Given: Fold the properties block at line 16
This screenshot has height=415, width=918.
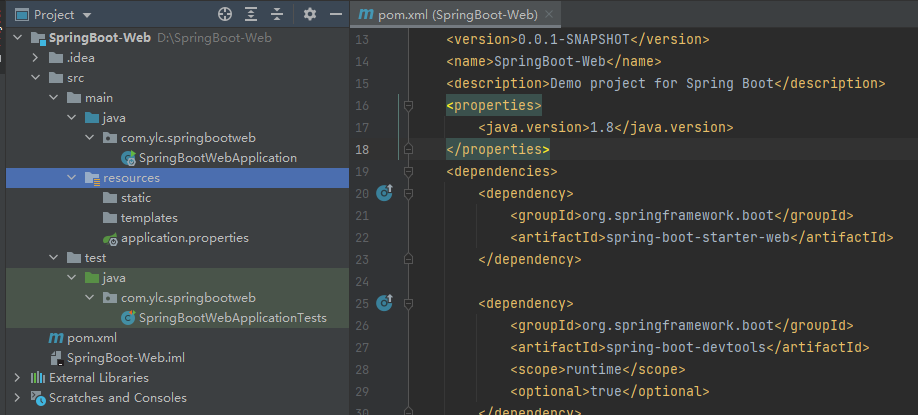Looking at the screenshot, I should click(x=408, y=105).
